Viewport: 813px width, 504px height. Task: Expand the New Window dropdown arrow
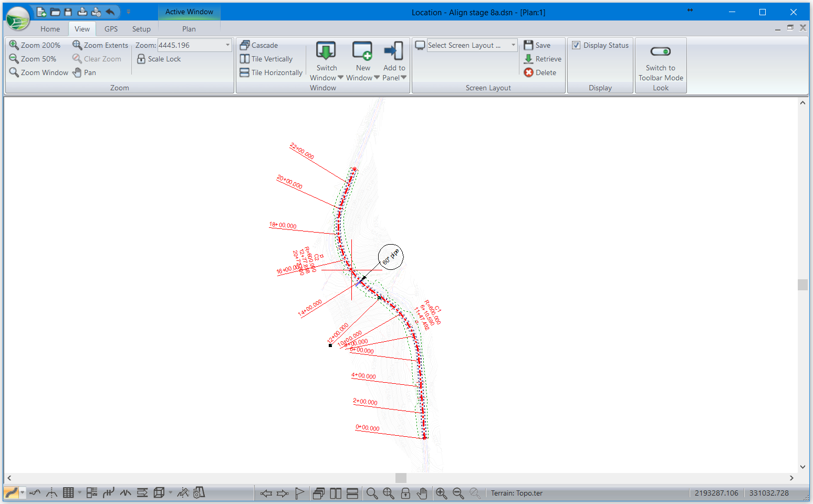pyautogui.click(x=377, y=78)
